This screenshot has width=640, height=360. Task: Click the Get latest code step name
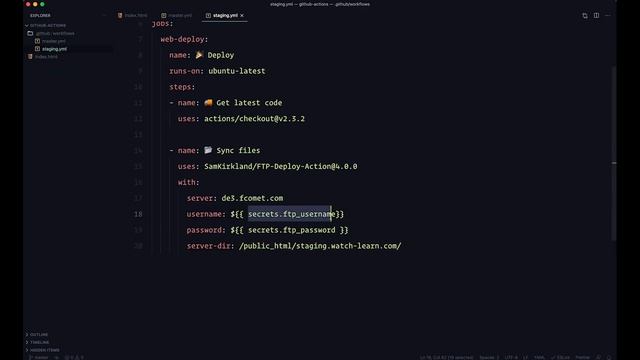(249, 103)
